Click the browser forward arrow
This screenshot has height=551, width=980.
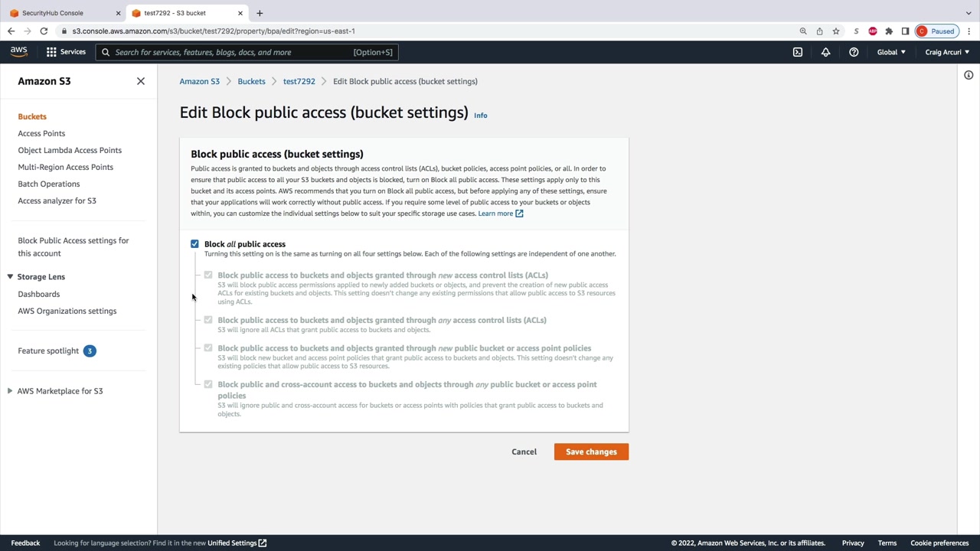[x=28, y=31]
